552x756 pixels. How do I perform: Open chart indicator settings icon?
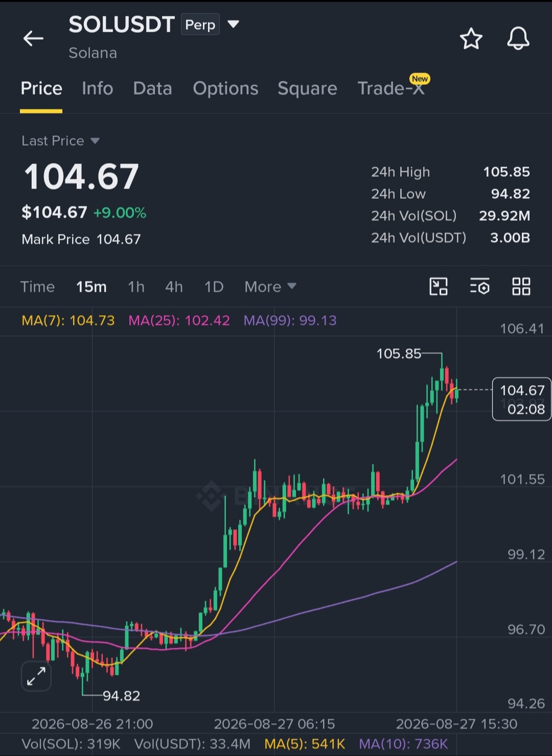[479, 287]
